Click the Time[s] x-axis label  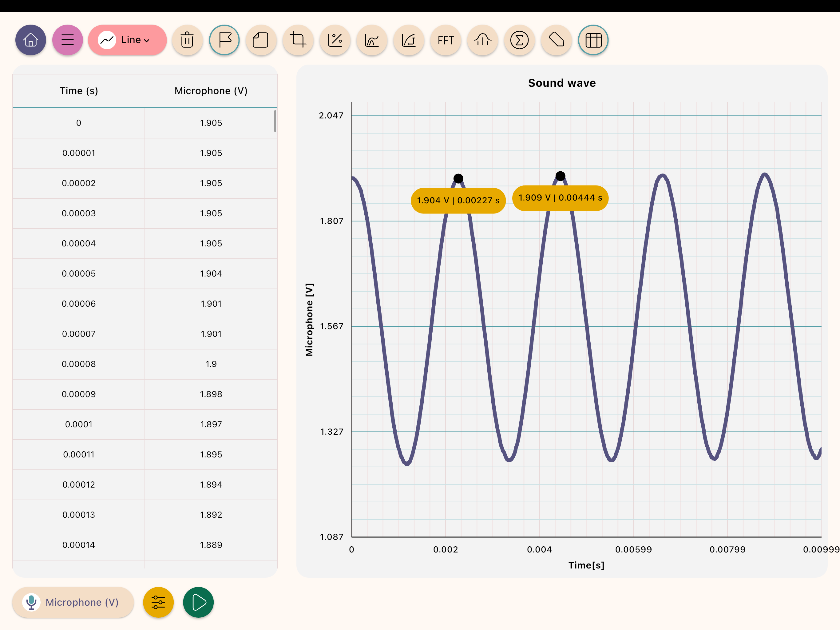[586, 565]
